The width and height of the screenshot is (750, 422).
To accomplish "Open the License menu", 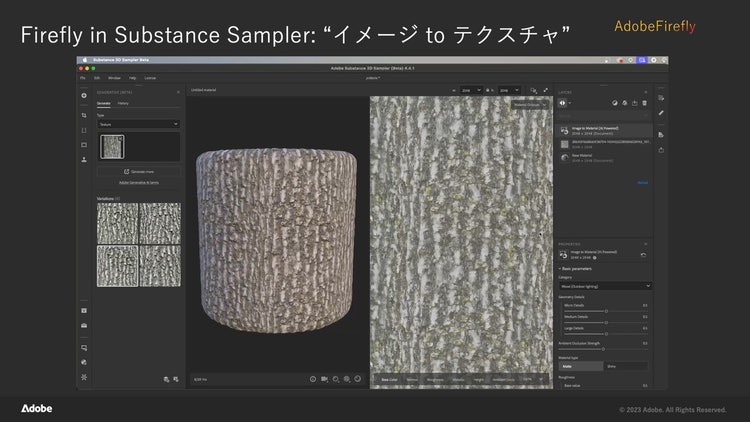I will tap(150, 78).
